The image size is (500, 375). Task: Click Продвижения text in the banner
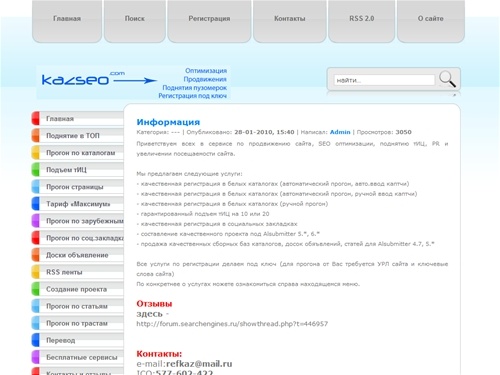[205, 79]
